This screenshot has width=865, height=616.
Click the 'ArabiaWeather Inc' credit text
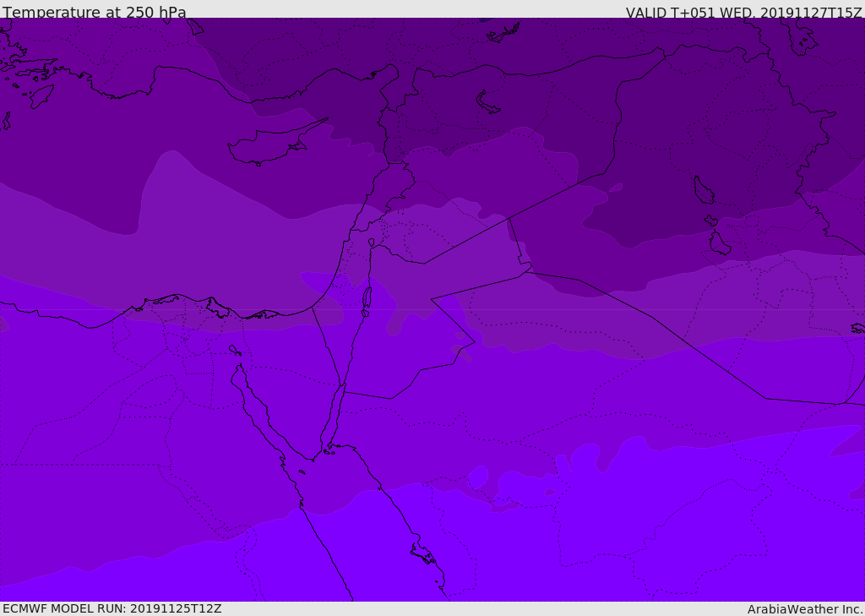click(x=805, y=609)
